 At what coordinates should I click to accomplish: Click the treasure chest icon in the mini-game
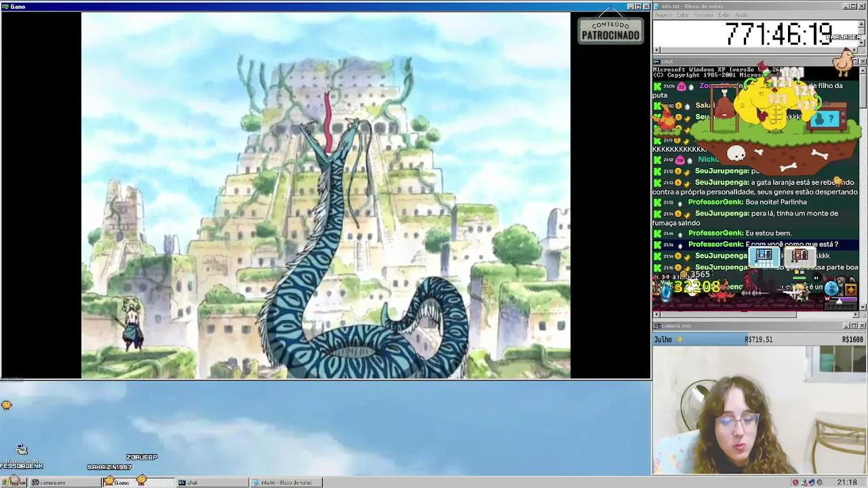[x=850, y=290]
